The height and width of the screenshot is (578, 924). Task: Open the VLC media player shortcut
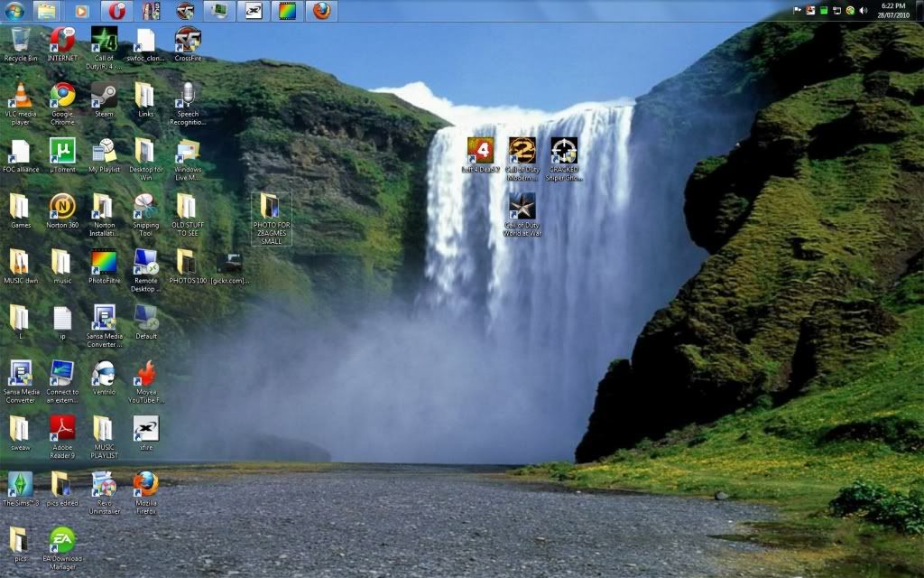point(20,96)
